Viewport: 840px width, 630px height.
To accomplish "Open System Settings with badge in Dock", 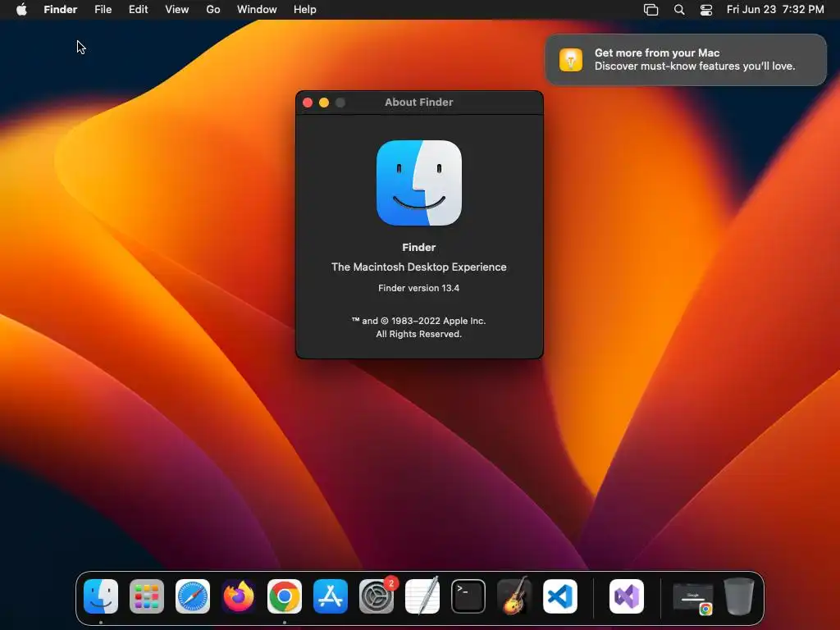I will tap(377, 596).
